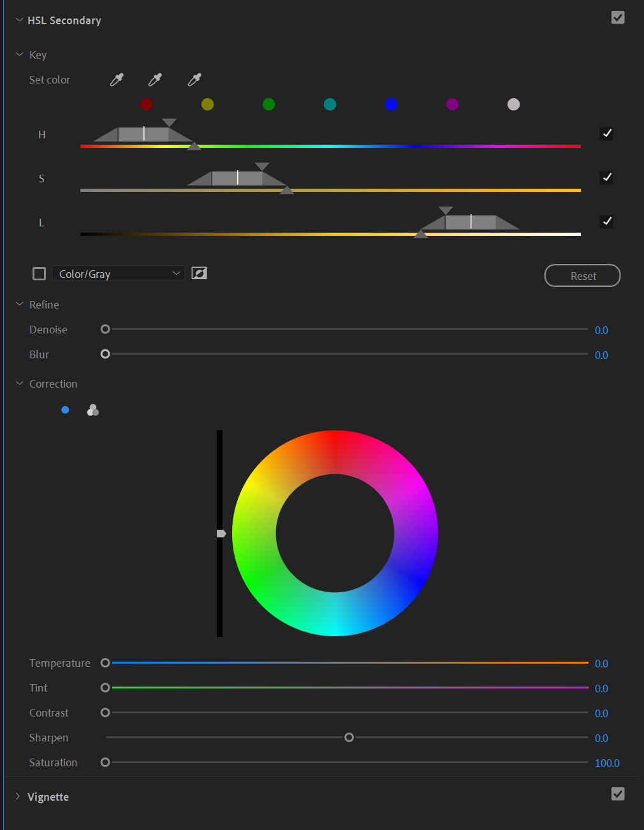This screenshot has height=830, width=644.
Task: Enable the key preview checkbox before Color/Gray
Action: coord(39,273)
